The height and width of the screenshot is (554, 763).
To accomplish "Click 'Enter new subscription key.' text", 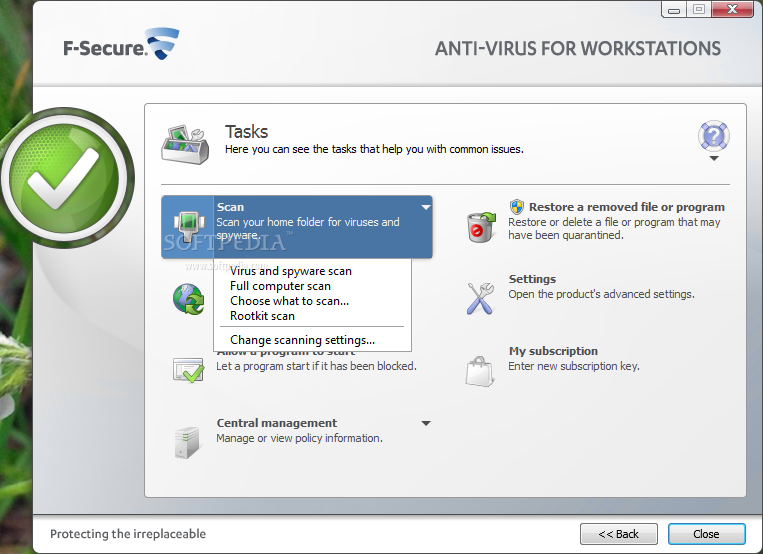I will (x=574, y=366).
